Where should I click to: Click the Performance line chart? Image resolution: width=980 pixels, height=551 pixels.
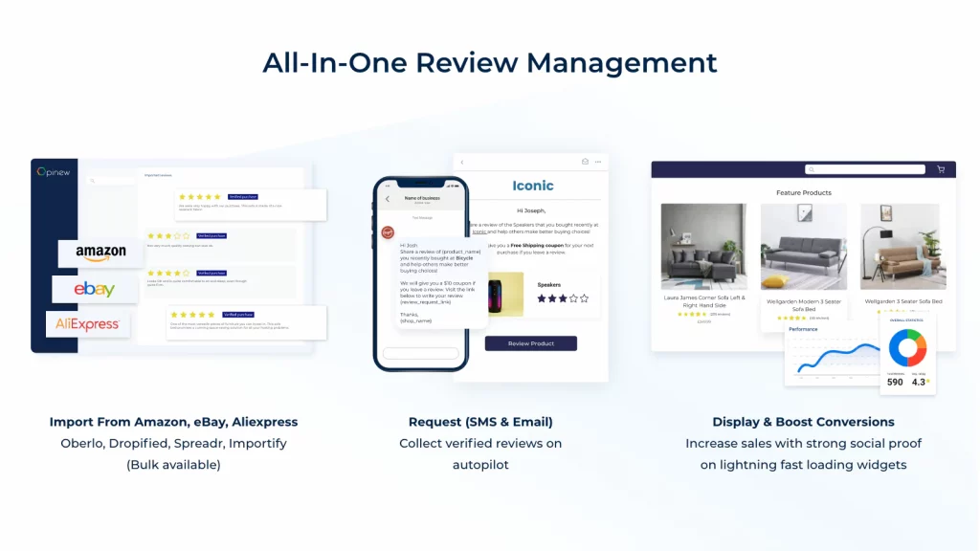pos(835,358)
